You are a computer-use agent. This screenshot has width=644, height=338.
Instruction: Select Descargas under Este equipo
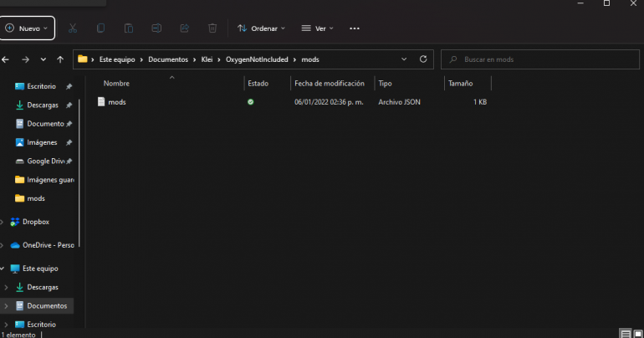[x=43, y=287]
